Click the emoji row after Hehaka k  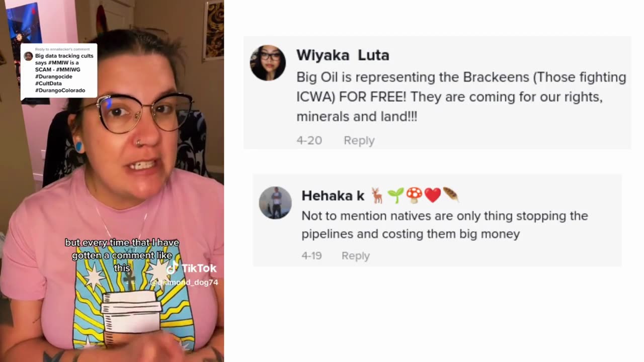click(415, 195)
